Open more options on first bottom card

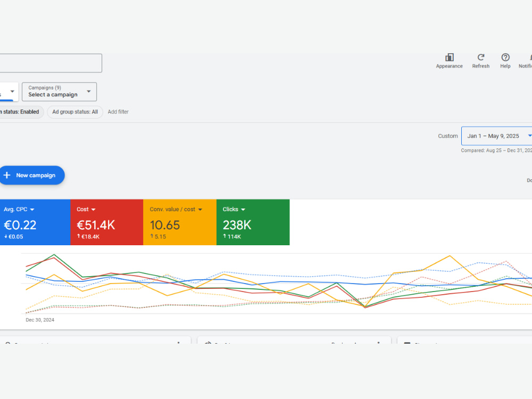178,343
